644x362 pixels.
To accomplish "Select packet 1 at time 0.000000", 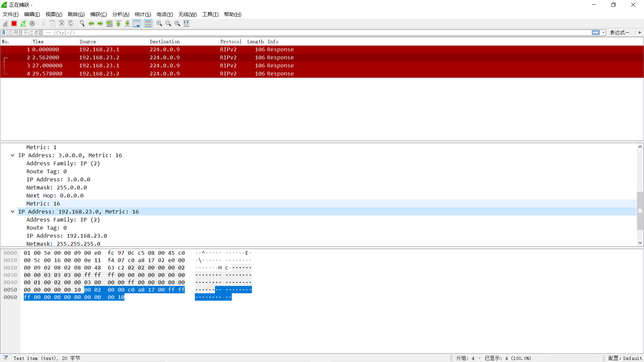I will click(322, 50).
